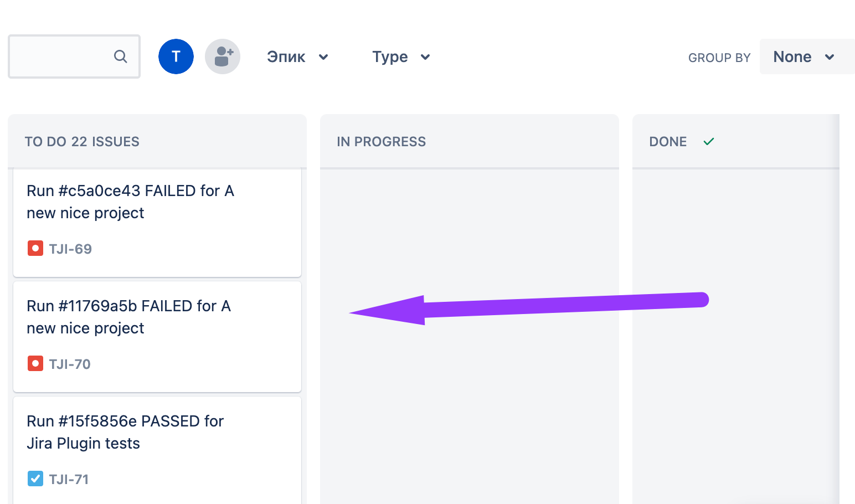Click the chevron next to Type
This screenshot has width=855, height=504.
[x=425, y=57]
